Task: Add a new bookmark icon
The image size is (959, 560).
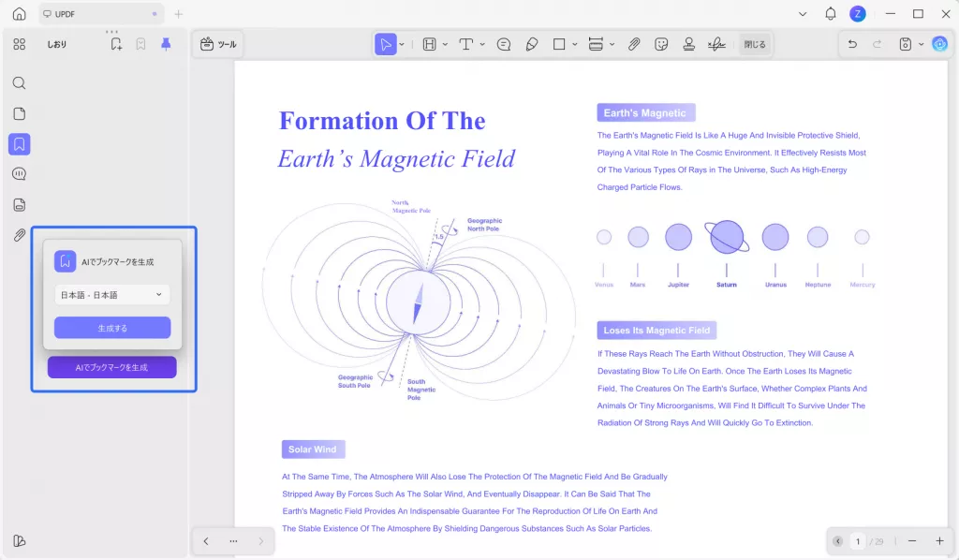Action: tap(116, 44)
